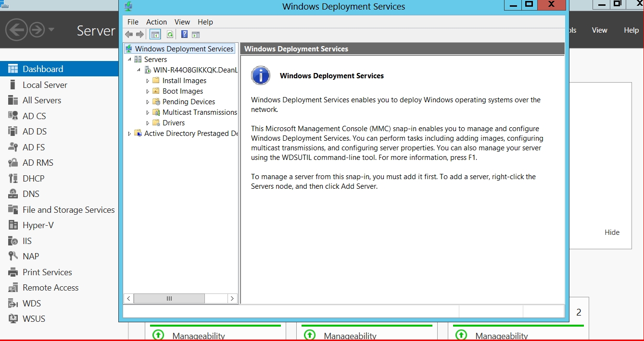This screenshot has width=644, height=341.
Task: Click the Multicast Transmissions icon
Action: coord(156,112)
